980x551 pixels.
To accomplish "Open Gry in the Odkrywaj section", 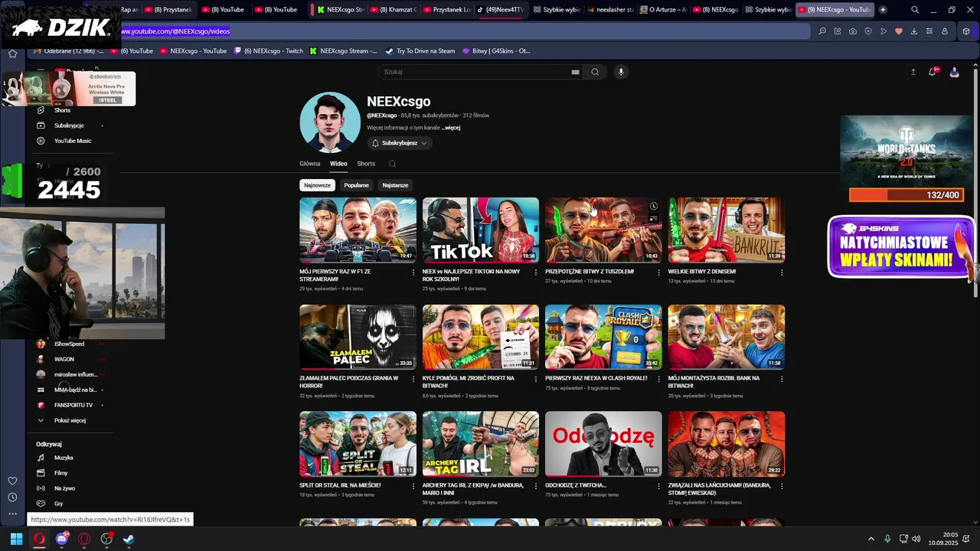I will [x=58, y=504].
